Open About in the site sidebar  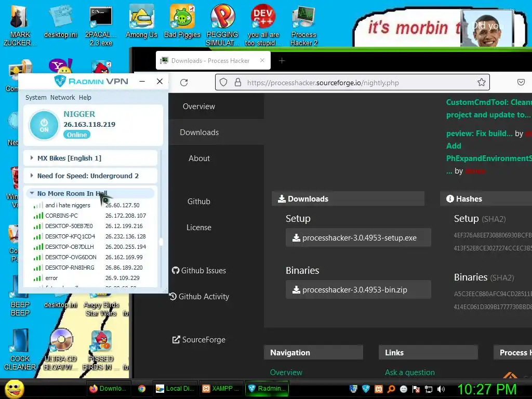199,158
